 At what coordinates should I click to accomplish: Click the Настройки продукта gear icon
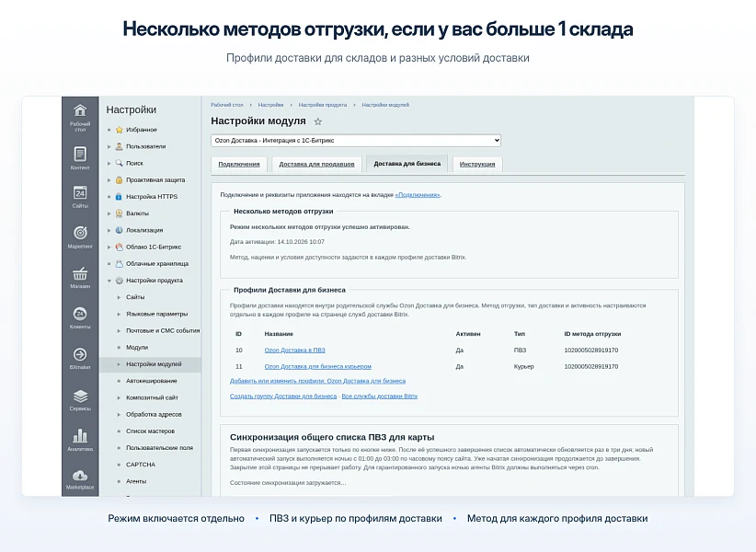click(x=119, y=281)
